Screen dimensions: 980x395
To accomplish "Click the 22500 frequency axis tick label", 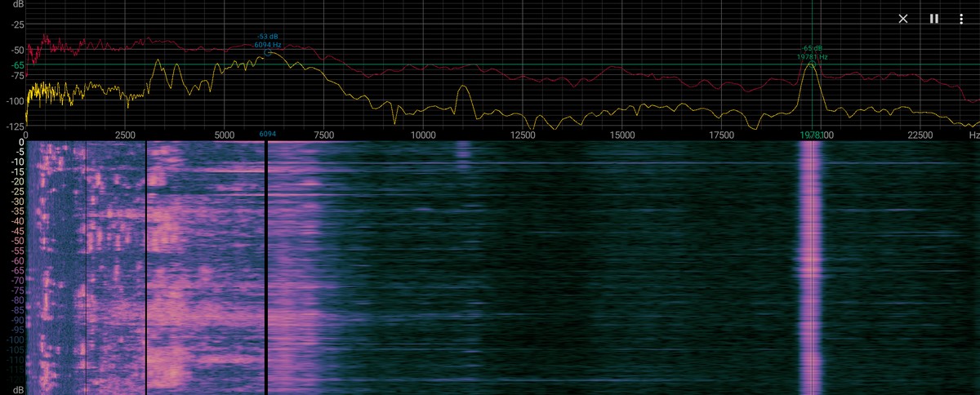I will [x=920, y=135].
